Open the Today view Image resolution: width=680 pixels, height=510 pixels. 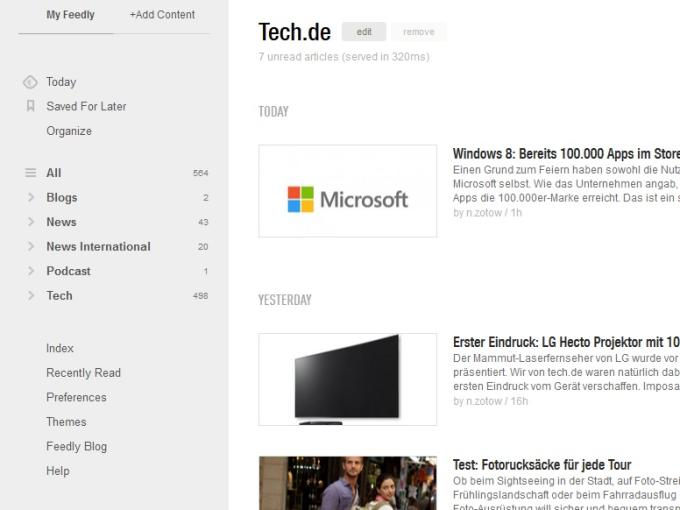point(61,82)
